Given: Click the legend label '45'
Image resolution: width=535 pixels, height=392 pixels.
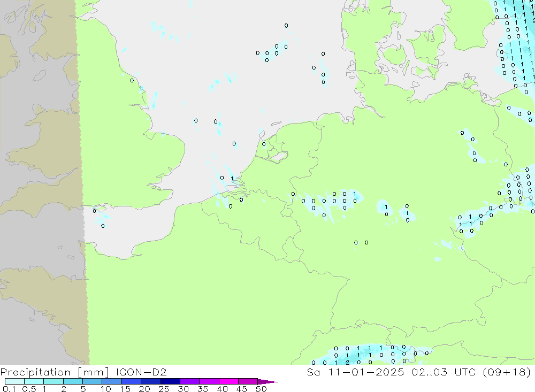Looking at the screenshot, I should pos(242,389).
